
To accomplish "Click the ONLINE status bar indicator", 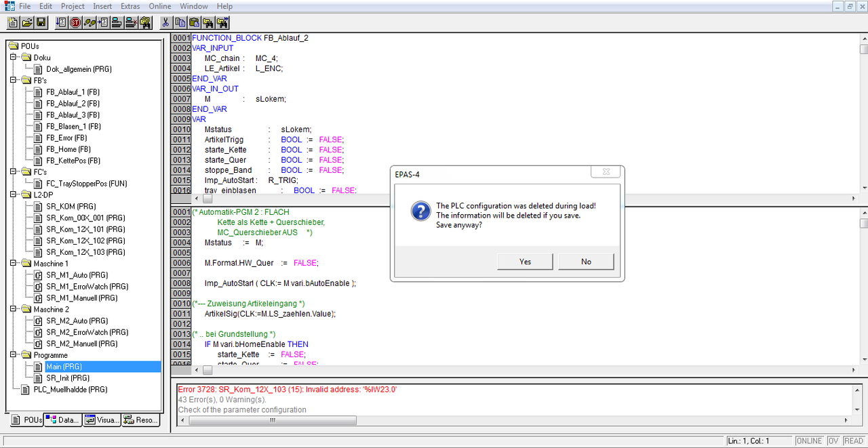I will pyautogui.click(x=809, y=441).
